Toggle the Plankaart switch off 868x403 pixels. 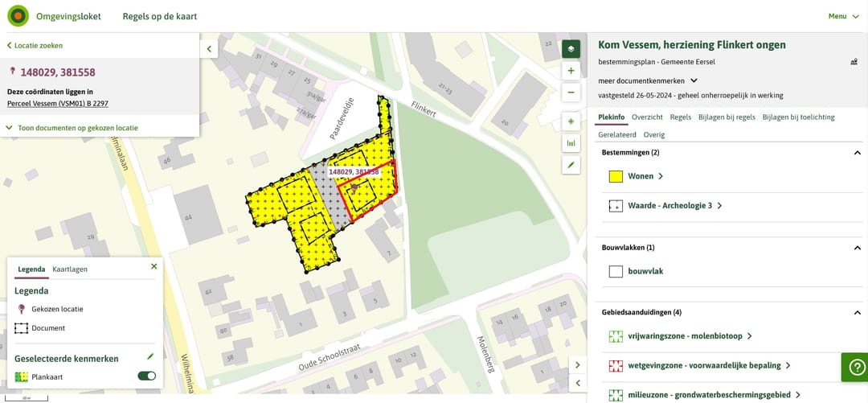(x=147, y=376)
